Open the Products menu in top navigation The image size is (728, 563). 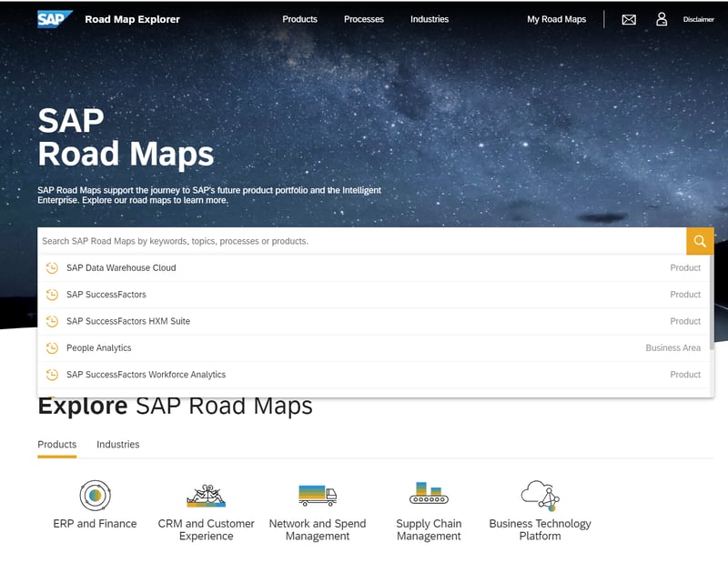click(300, 19)
